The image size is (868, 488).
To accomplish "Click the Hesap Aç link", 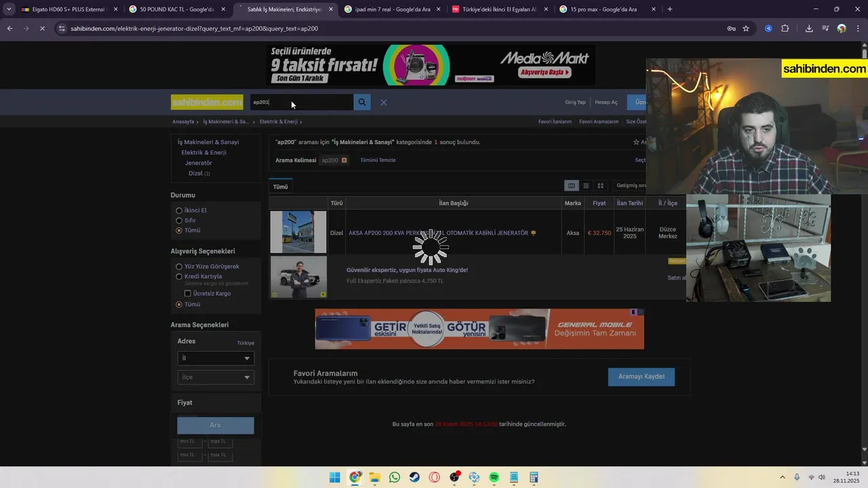I will click(606, 102).
